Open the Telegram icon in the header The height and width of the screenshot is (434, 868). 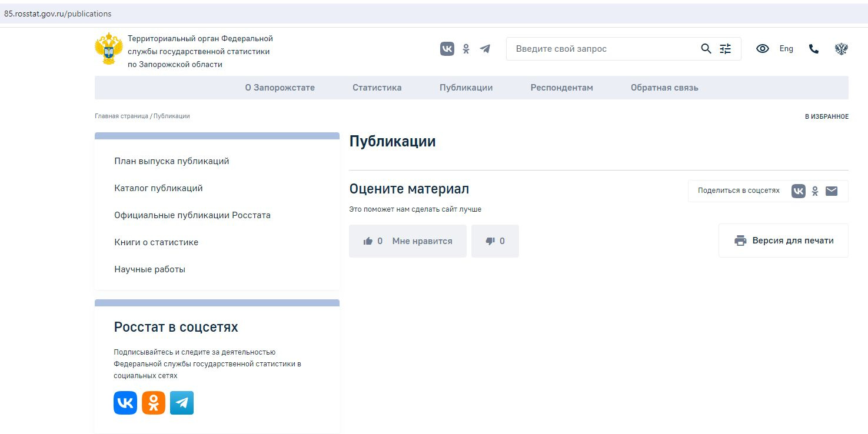pyautogui.click(x=485, y=49)
